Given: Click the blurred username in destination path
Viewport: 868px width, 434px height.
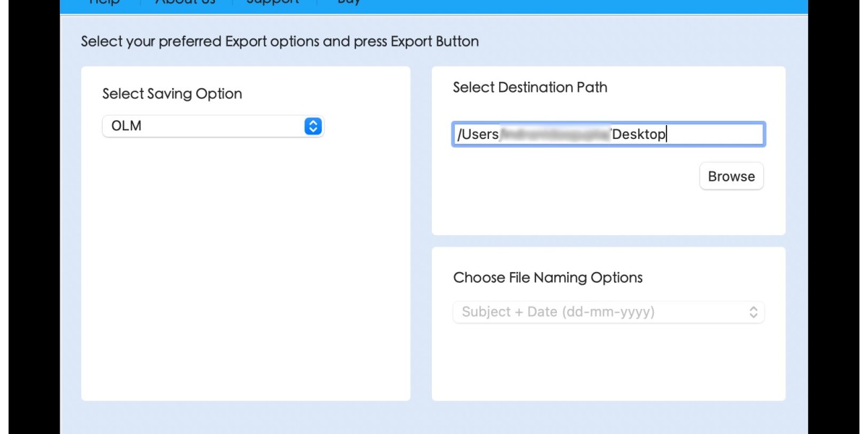Looking at the screenshot, I should [x=555, y=135].
